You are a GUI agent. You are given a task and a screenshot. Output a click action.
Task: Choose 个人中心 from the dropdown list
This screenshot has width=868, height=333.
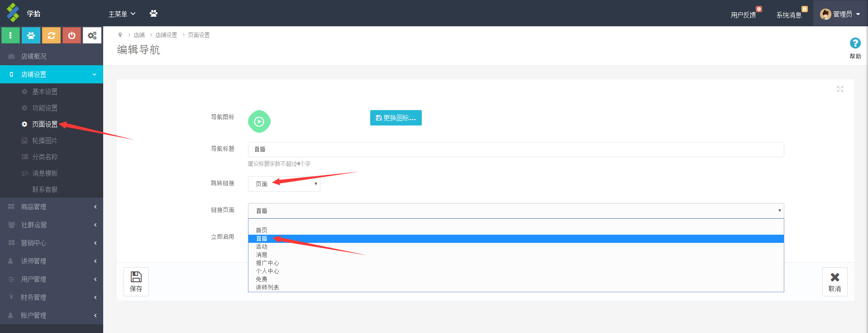267,271
